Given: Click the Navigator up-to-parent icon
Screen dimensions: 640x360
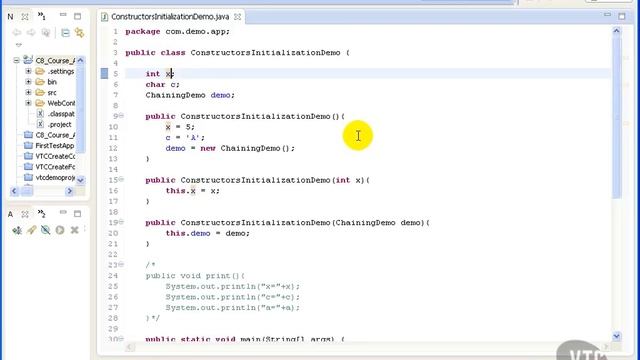Looking at the screenshot, I should click(x=46, y=33).
